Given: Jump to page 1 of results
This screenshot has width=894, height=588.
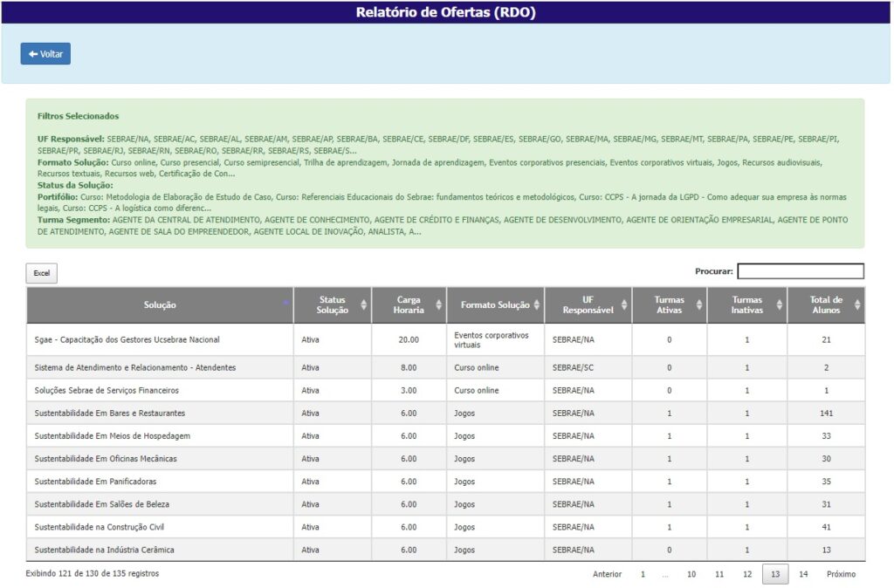Looking at the screenshot, I should pos(643,574).
